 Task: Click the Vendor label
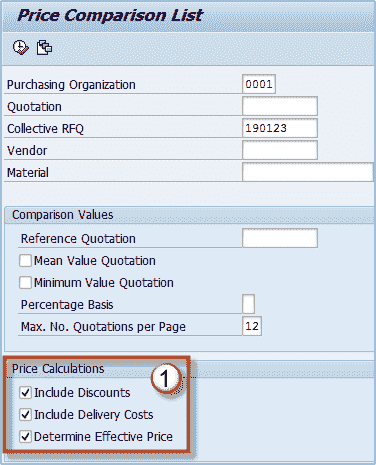click(x=27, y=151)
